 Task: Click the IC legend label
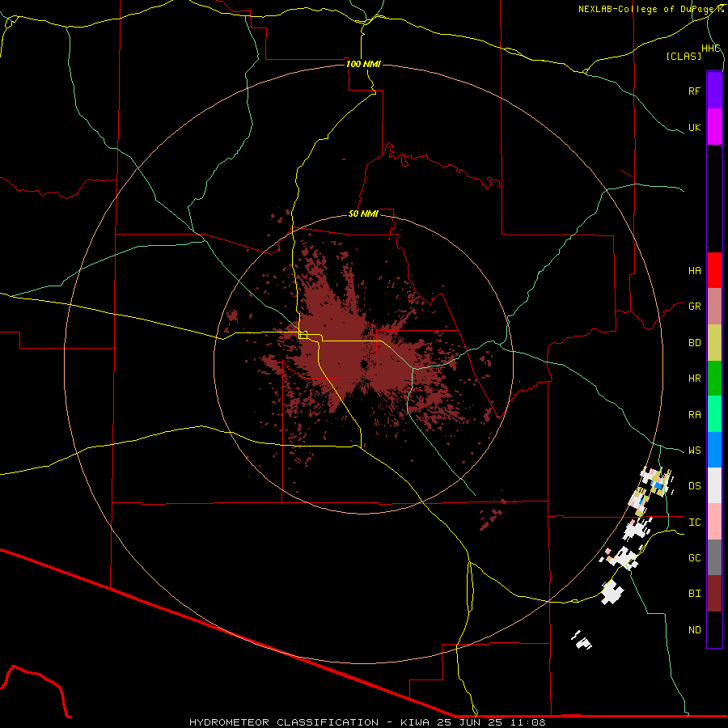tap(694, 523)
